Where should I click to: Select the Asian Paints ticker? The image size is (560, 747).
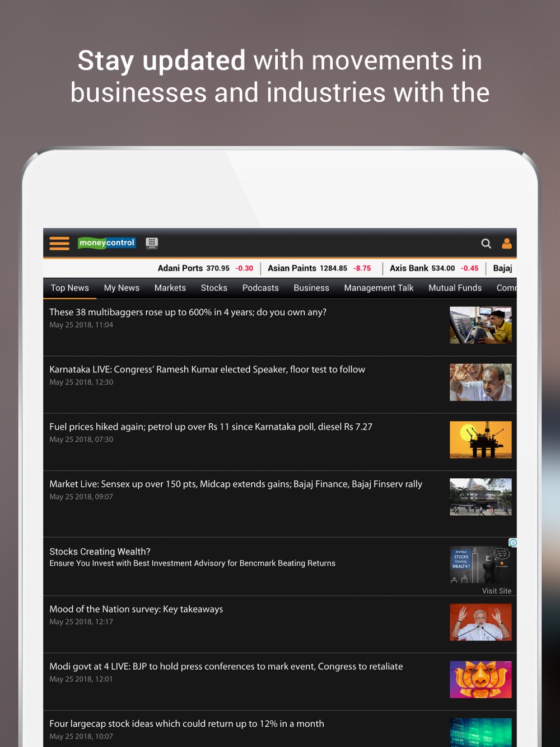click(x=319, y=268)
